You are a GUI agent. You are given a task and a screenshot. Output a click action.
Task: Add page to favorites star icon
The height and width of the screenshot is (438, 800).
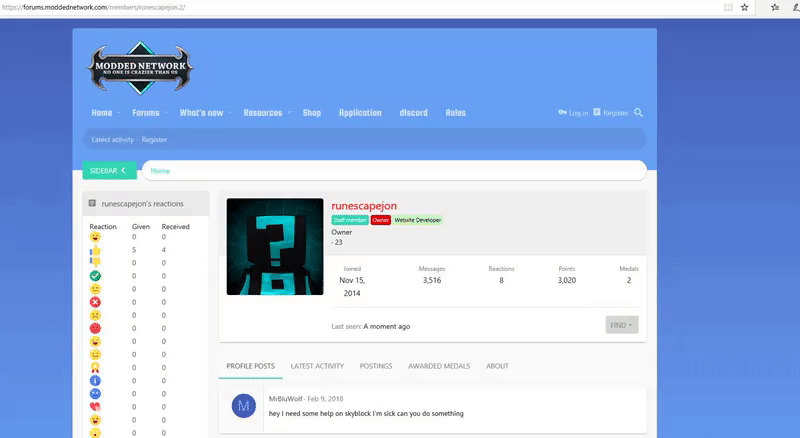[744, 7]
